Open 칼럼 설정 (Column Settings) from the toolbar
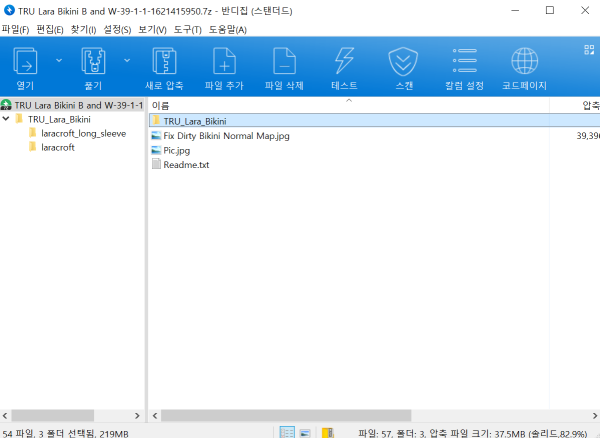600x438 pixels. pyautogui.click(x=463, y=66)
